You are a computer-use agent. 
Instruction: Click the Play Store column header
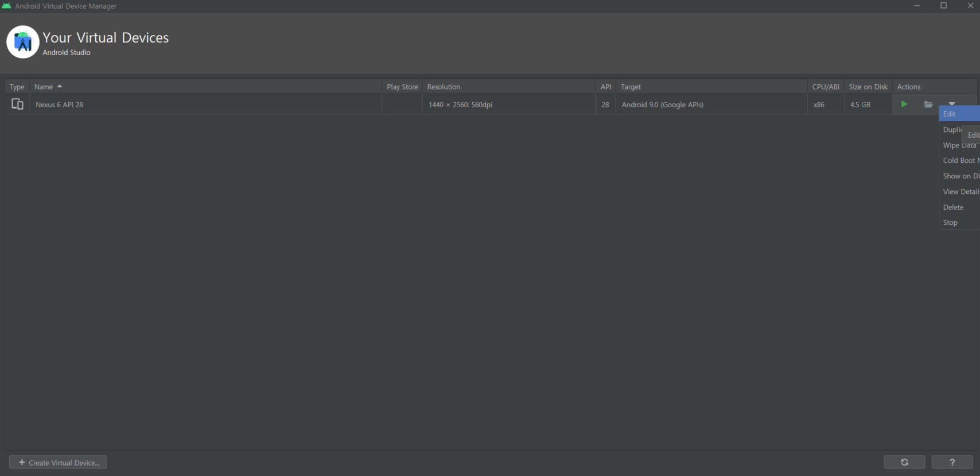pyautogui.click(x=402, y=87)
